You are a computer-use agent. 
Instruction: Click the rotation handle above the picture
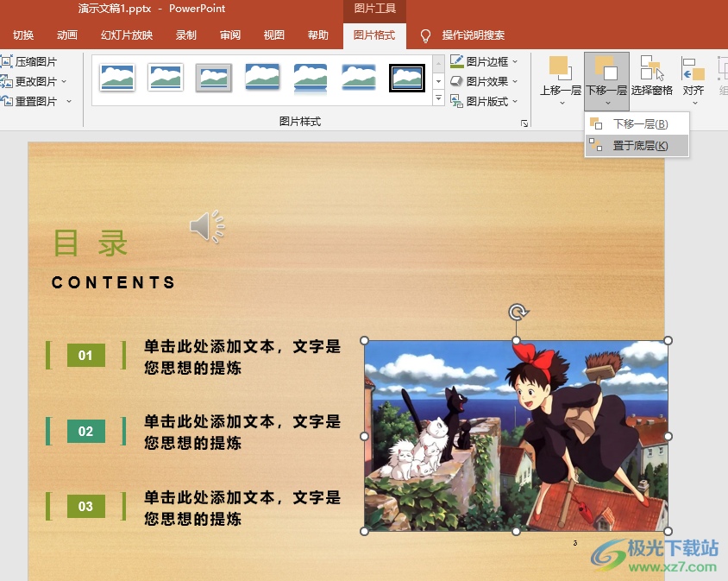pyautogui.click(x=518, y=312)
